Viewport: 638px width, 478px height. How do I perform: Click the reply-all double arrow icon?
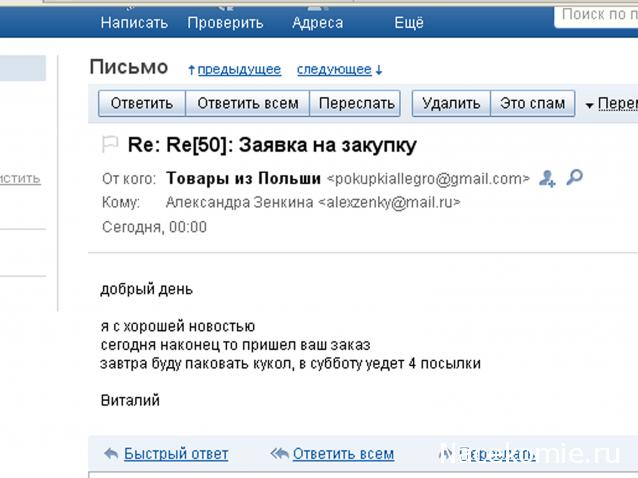coord(279,454)
